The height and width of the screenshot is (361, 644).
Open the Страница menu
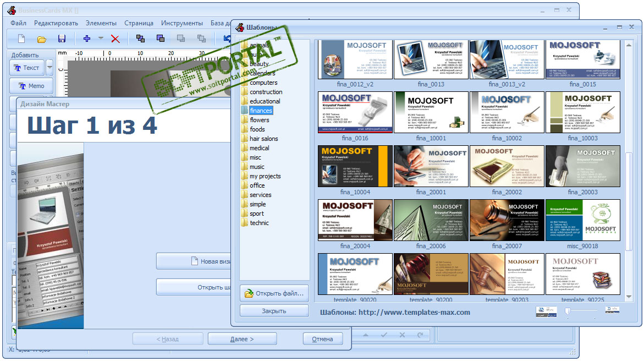coord(139,23)
